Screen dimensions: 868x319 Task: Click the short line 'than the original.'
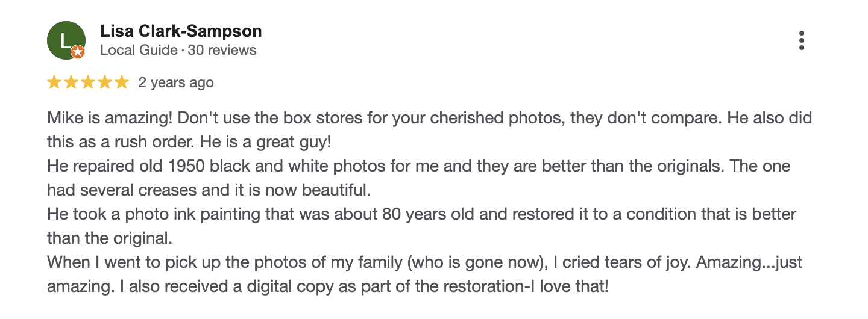(110, 238)
